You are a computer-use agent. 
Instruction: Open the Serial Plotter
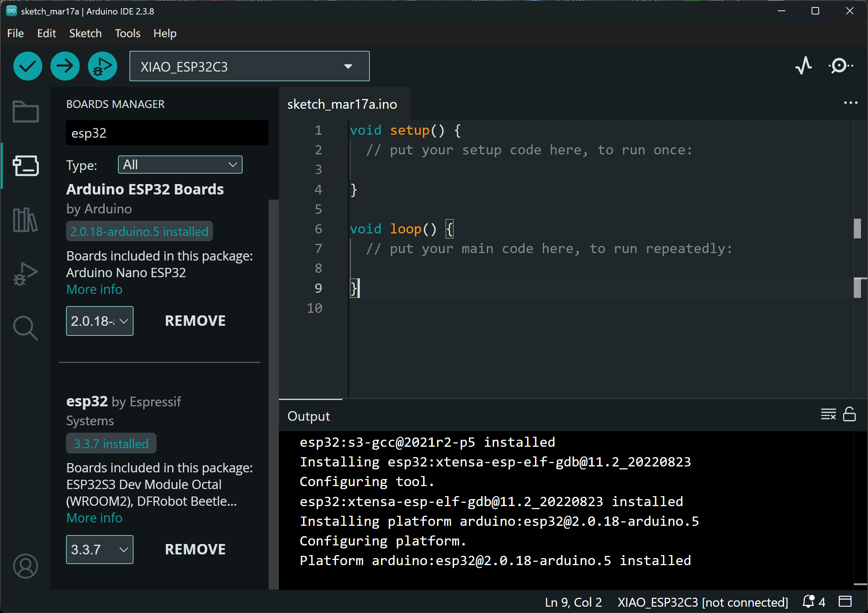pyautogui.click(x=804, y=66)
